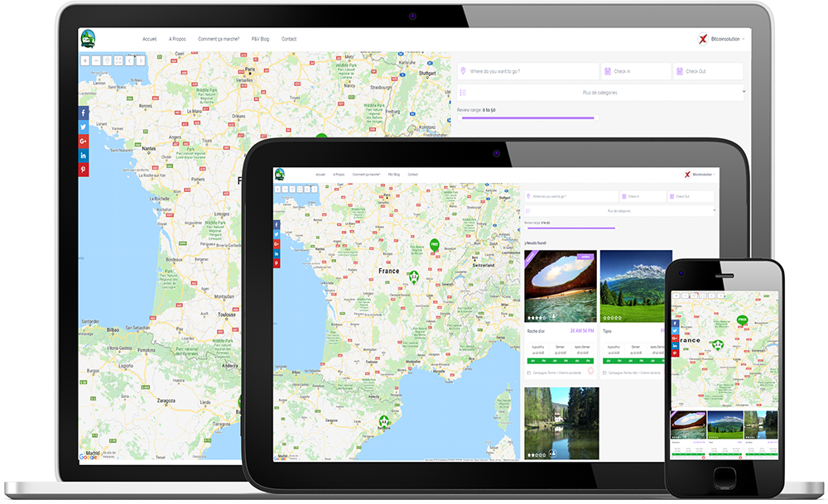Click the favorite heart on Roche d'or card
This screenshot has height=504, width=828.
pyautogui.click(x=591, y=372)
